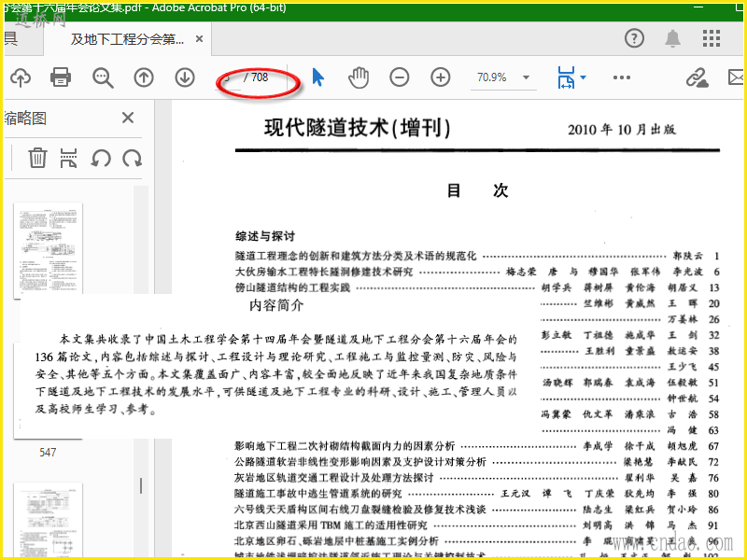Choose the selection arrow tool
The width and height of the screenshot is (747, 560).
(x=317, y=77)
